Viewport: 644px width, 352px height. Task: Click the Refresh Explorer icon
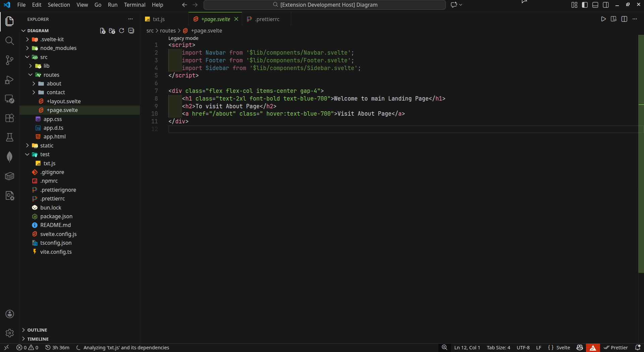[122, 31]
